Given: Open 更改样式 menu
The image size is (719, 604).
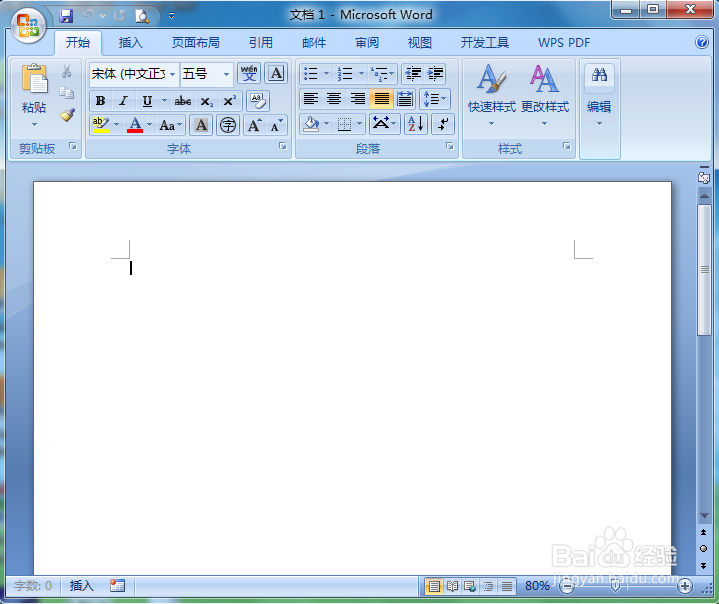Looking at the screenshot, I should click(x=545, y=96).
